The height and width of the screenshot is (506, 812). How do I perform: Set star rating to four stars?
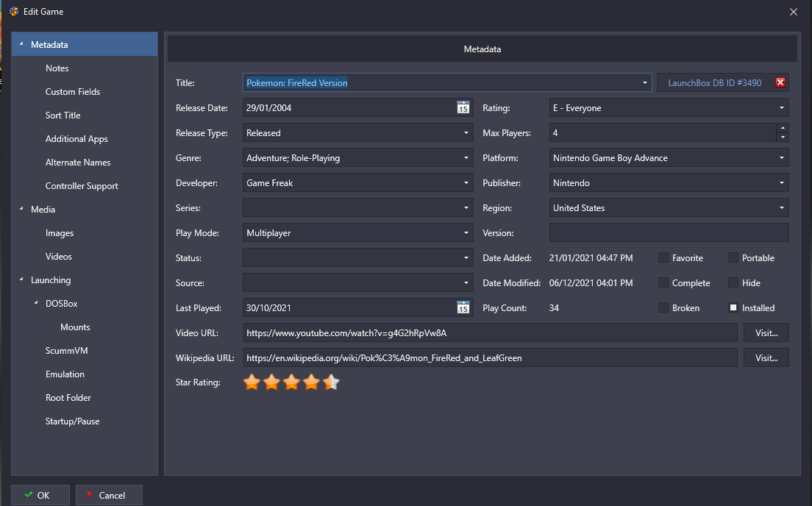(311, 382)
